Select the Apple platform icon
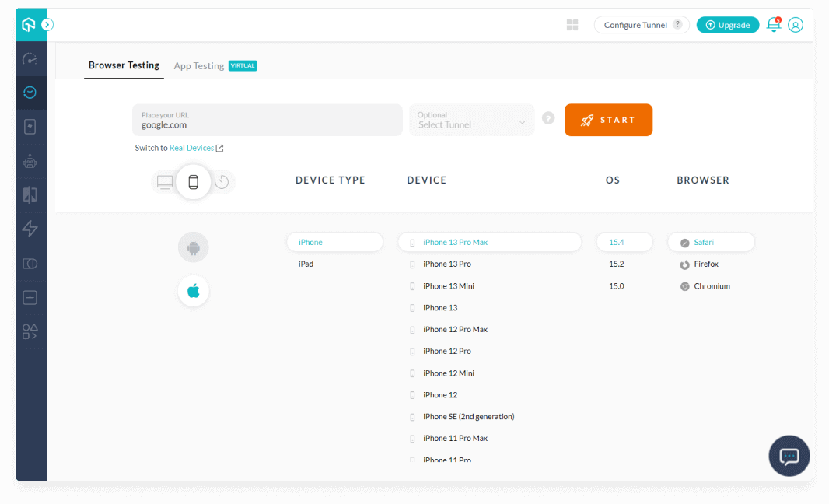Screen dimensions: 829x504 (x=193, y=291)
